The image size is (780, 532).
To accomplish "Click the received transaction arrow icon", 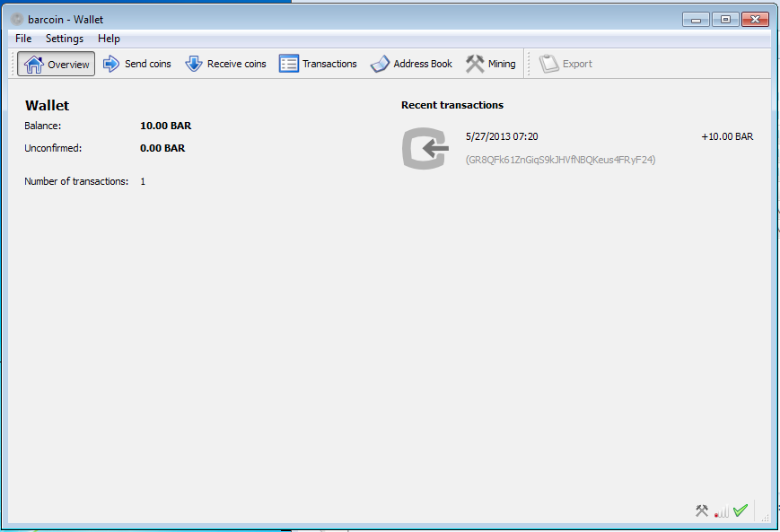I will 425,148.
